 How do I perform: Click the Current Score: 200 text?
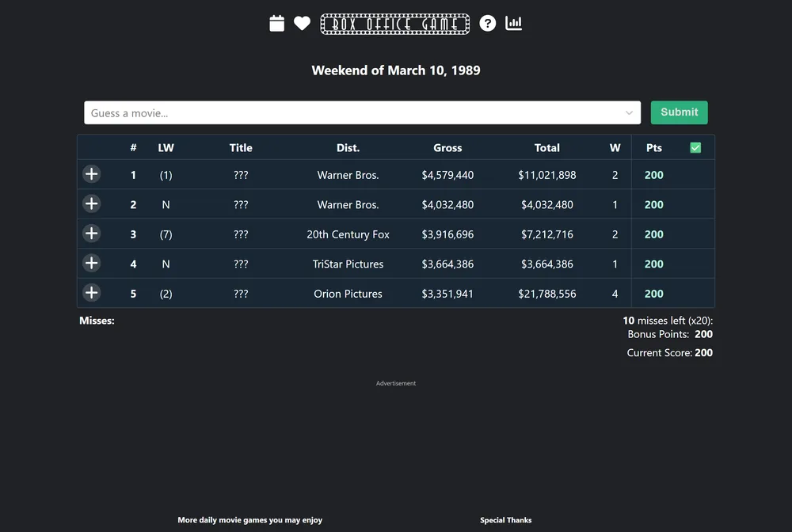click(670, 353)
